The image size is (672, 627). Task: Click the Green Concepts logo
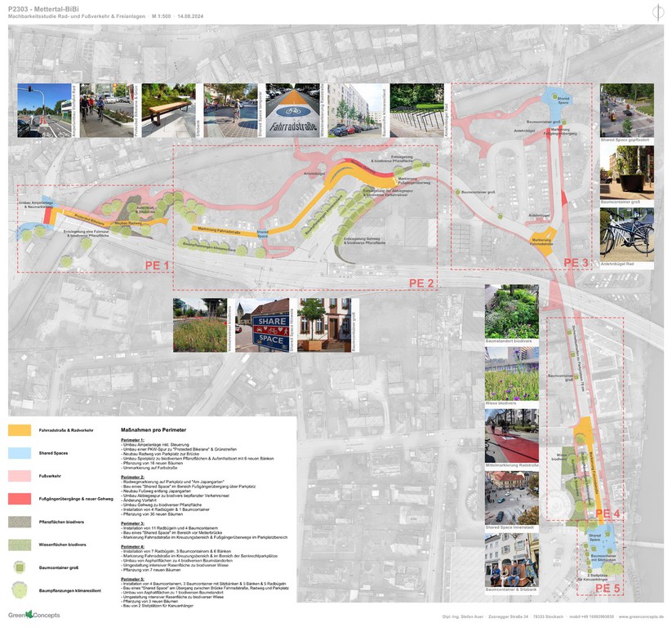(x=33, y=615)
